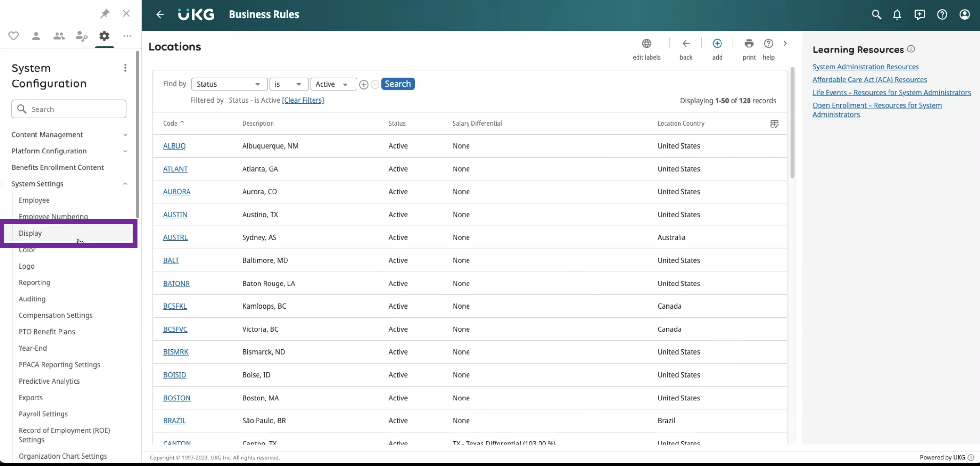Click the Search filter button
The width and height of the screenshot is (980, 466).
tap(398, 84)
